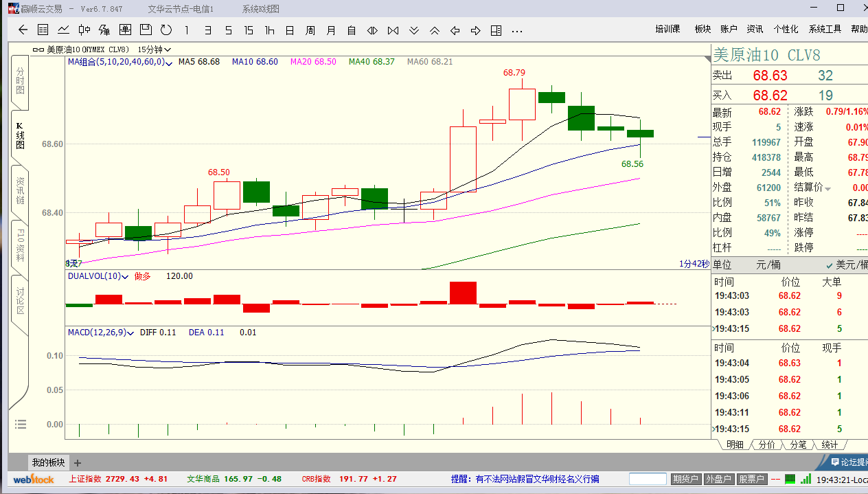868x494 pixels.
Task: Click the refresh icon in toolbar
Action: pos(165,30)
